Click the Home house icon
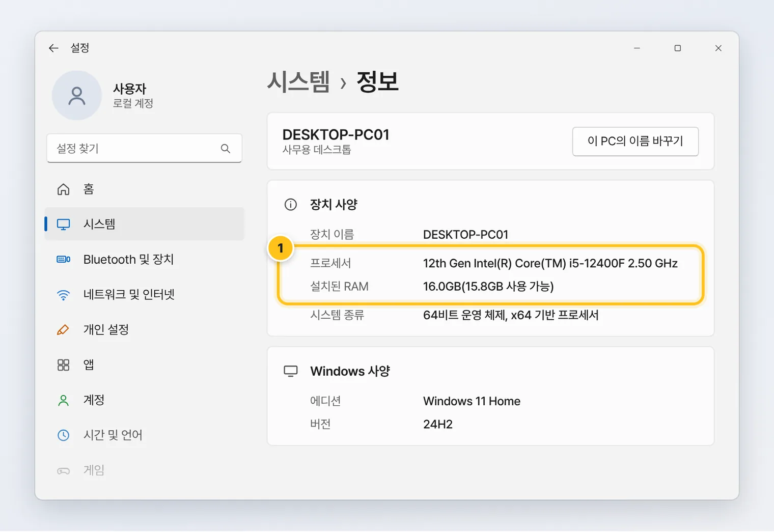This screenshot has height=532, width=774. tap(63, 189)
